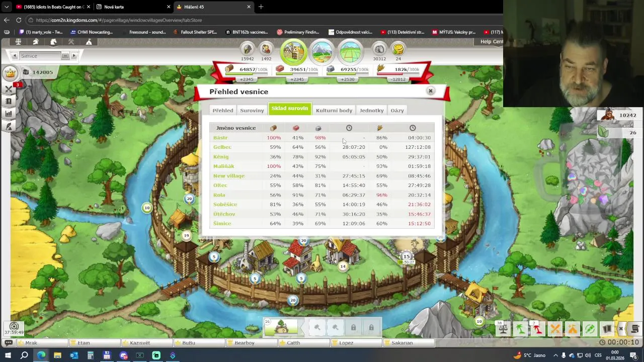This screenshot has width=644, height=362.
Task: Switch to the Jednotky tab
Action: point(372,111)
